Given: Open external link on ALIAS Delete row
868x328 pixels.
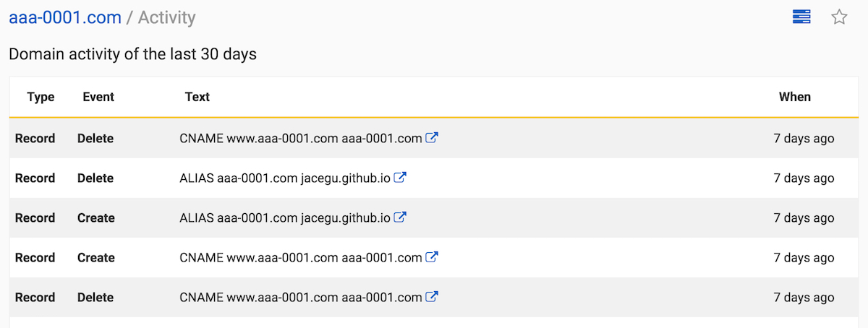Looking at the screenshot, I should [400, 178].
